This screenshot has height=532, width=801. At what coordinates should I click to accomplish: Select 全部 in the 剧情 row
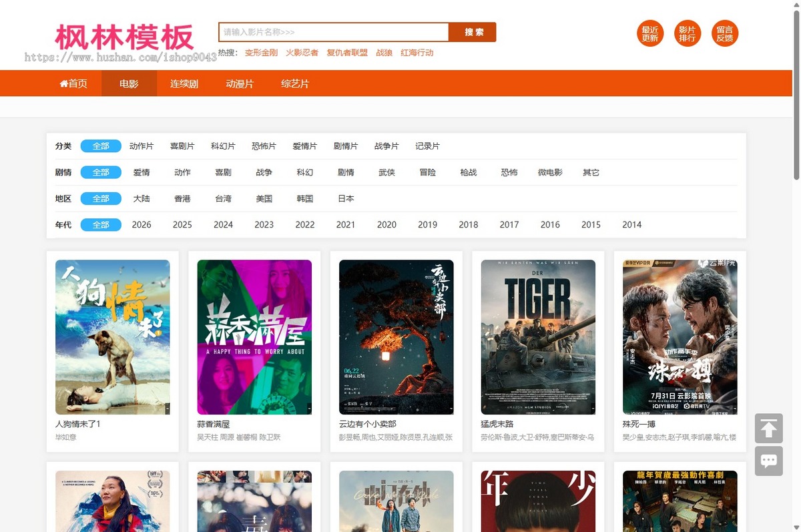(101, 172)
